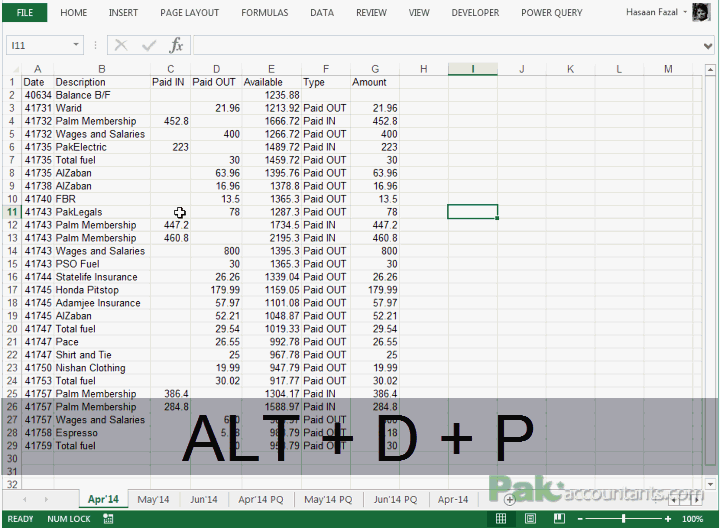Zoom in with the plus button
Image resolution: width=720 pixels, height=528 pixels.
click(668, 519)
